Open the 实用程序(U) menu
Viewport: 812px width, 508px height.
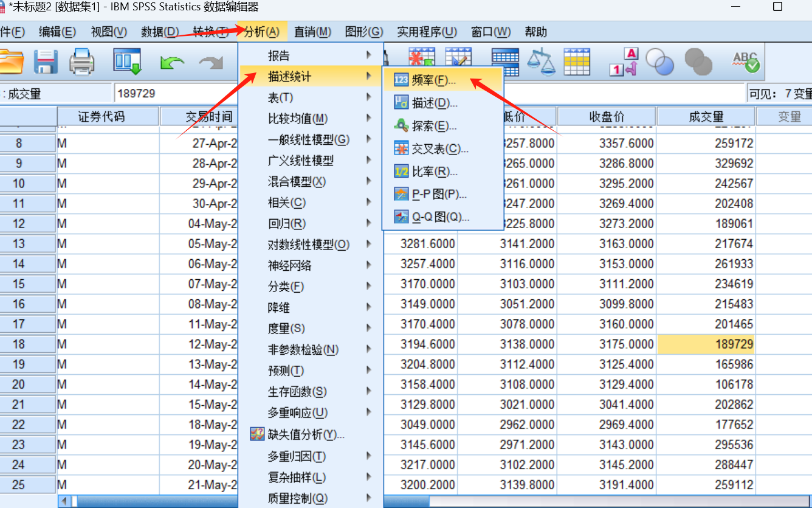pos(427,32)
